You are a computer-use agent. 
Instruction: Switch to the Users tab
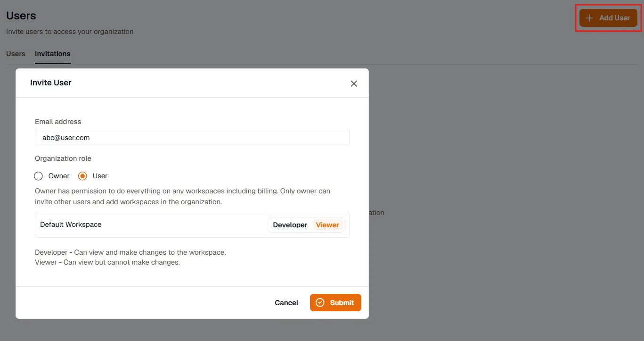coord(16,54)
